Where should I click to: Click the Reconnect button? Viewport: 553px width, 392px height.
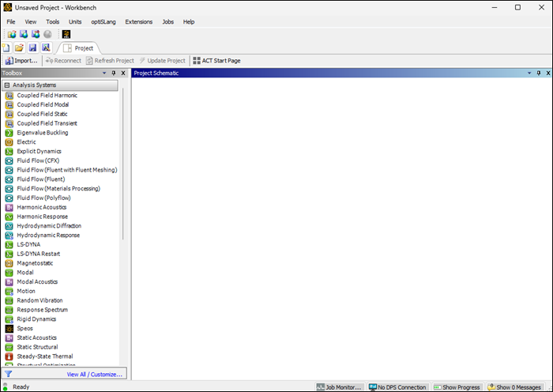(x=63, y=61)
